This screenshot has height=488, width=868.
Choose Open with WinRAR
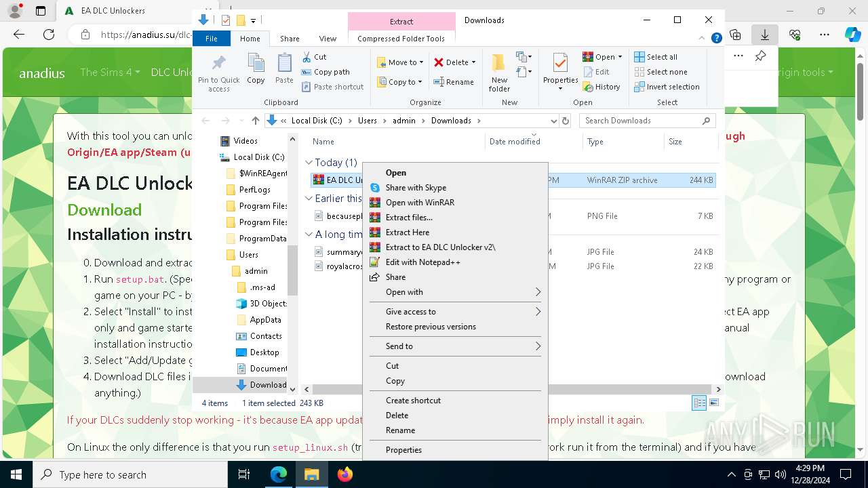pos(455,203)
